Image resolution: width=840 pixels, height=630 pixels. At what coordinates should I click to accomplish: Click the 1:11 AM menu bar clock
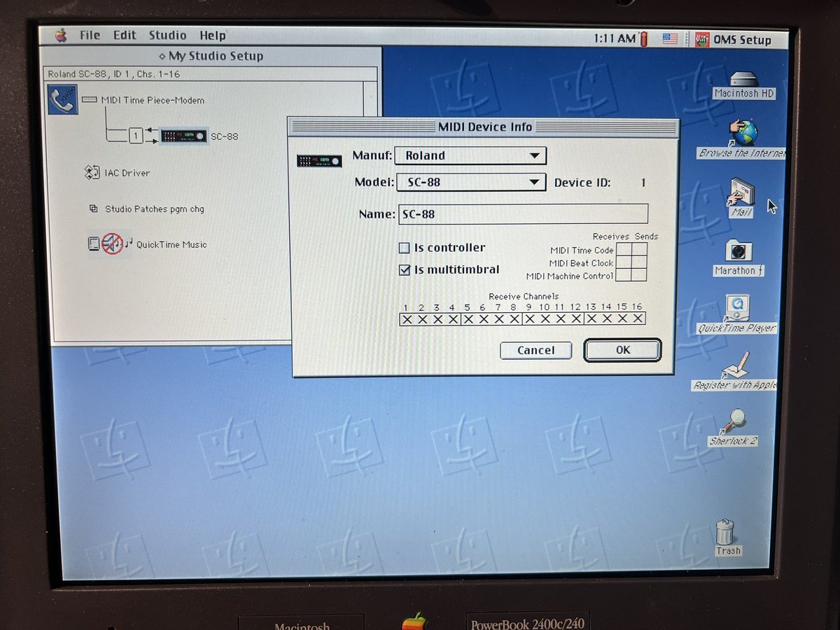[613, 38]
